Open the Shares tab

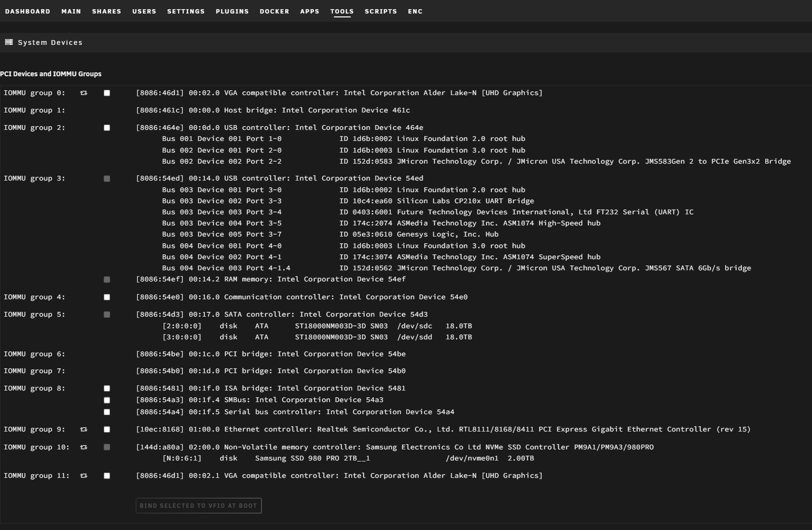click(107, 11)
